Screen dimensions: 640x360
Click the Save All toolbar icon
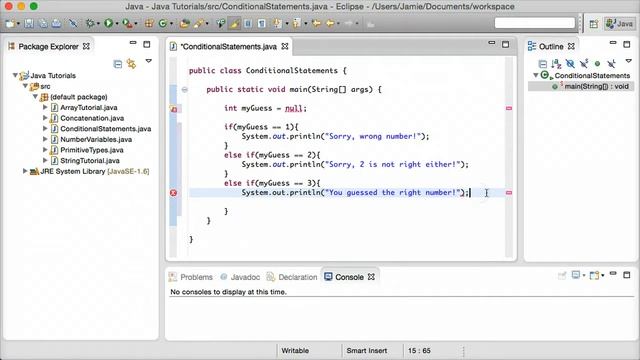(42, 24)
